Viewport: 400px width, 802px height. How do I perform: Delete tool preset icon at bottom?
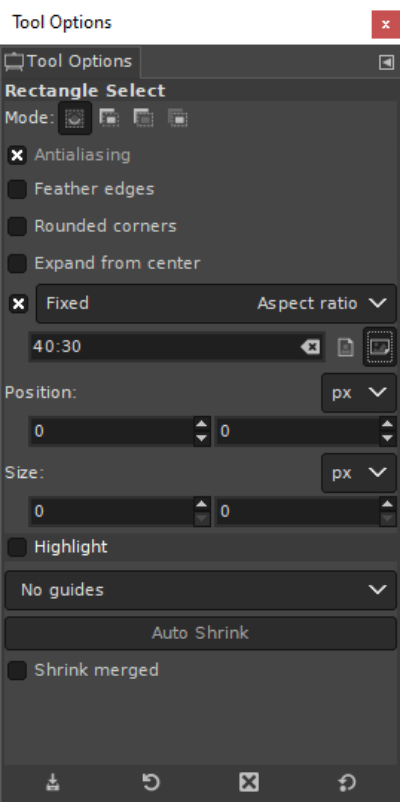[249, 782]
